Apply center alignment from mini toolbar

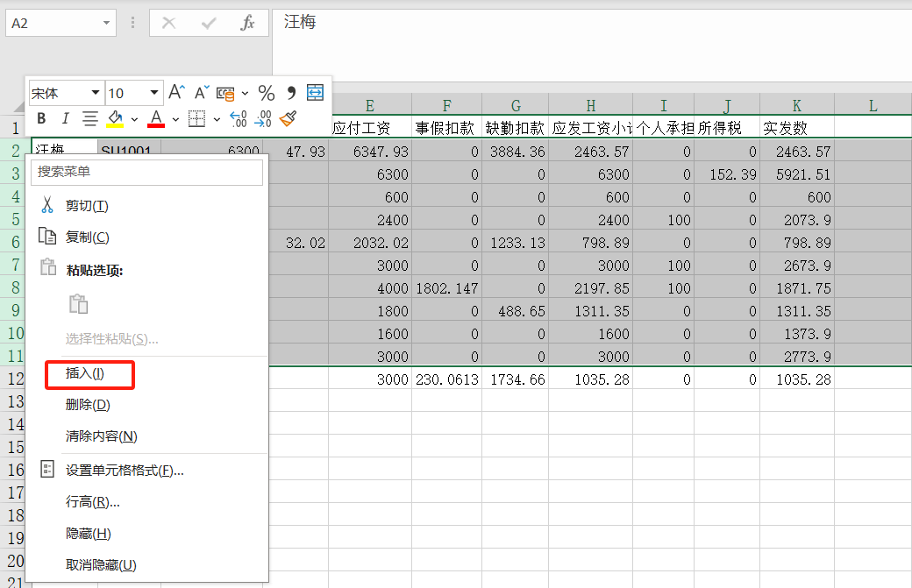pos(89,118)
